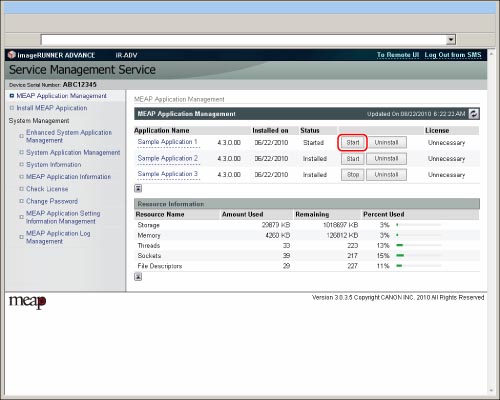Stop Sample Application 3
The width and height of the screenshot is (500, 400).
[x=353, y=175]
